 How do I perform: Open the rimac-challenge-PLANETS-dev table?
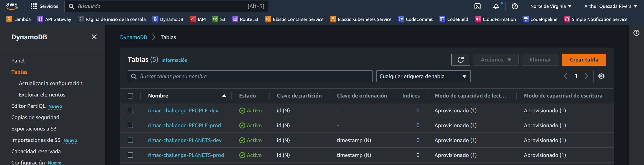tap(185, 140)
